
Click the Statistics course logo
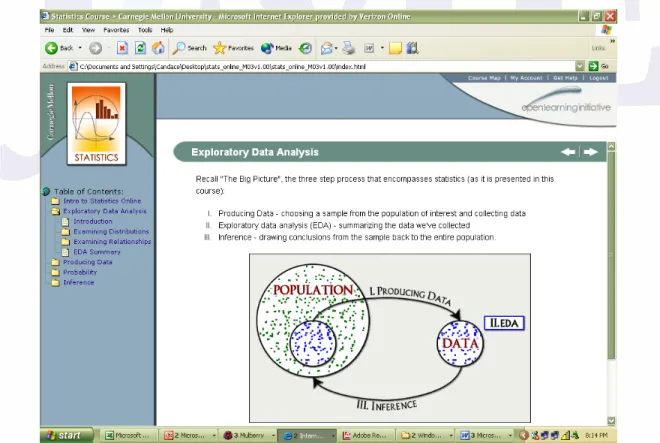[96, 124]
